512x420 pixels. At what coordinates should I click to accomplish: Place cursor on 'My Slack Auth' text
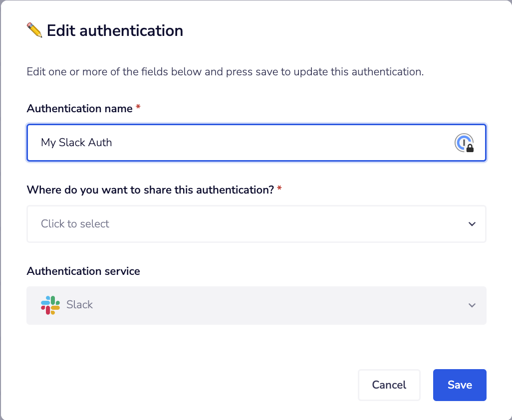76,143
